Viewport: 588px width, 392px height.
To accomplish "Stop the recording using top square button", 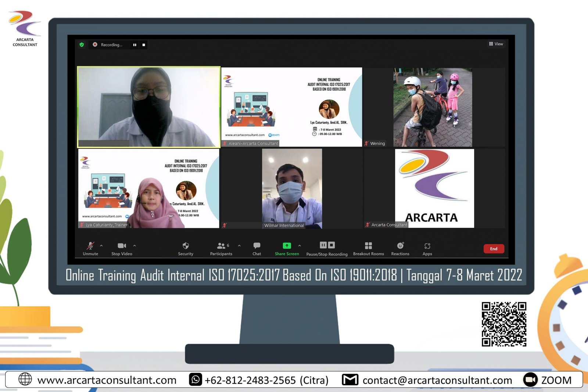I will (x=144, y=45).
